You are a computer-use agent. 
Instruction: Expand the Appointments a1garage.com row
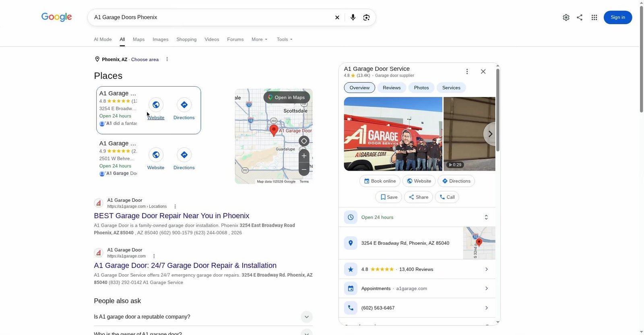(417, 289)
